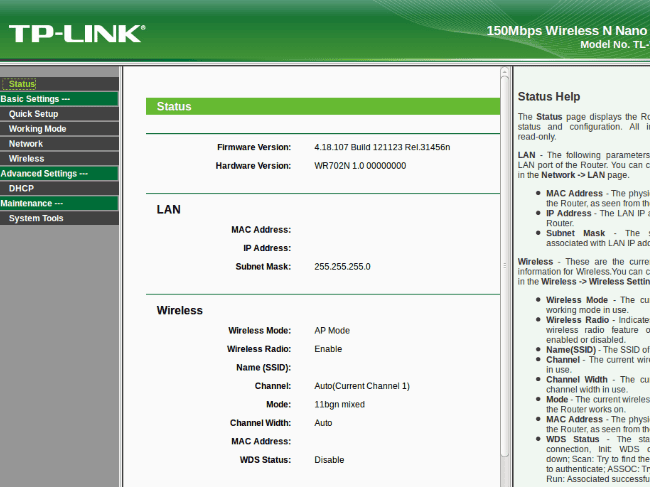Image resolution: width=650 pixels, height=487 pixels.
Task: Select Working Mode in the sidebar menu
Action: pyautogui.click(x=37, y=129)
